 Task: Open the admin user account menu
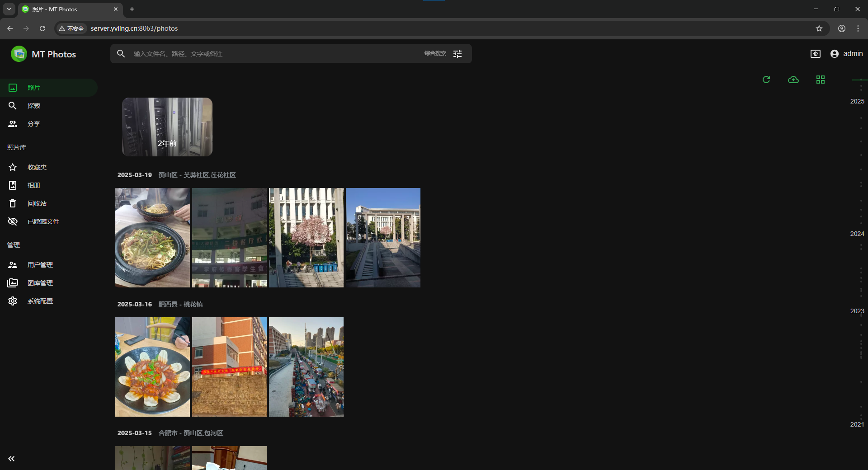click(846, 54)
